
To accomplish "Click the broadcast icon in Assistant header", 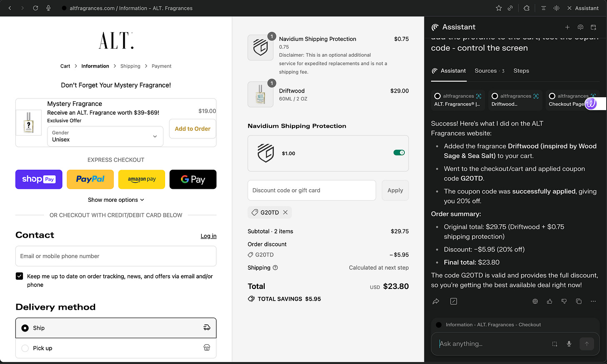I will click(580, 27).
